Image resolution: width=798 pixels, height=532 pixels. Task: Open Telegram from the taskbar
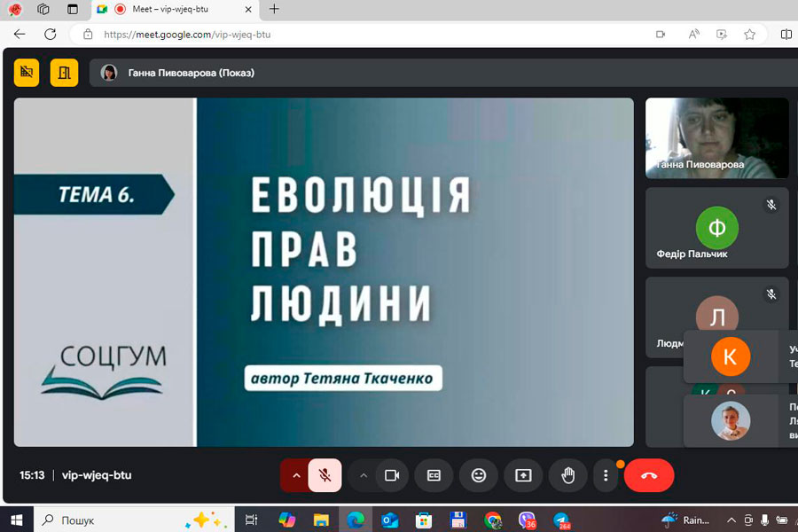(561, 520)
